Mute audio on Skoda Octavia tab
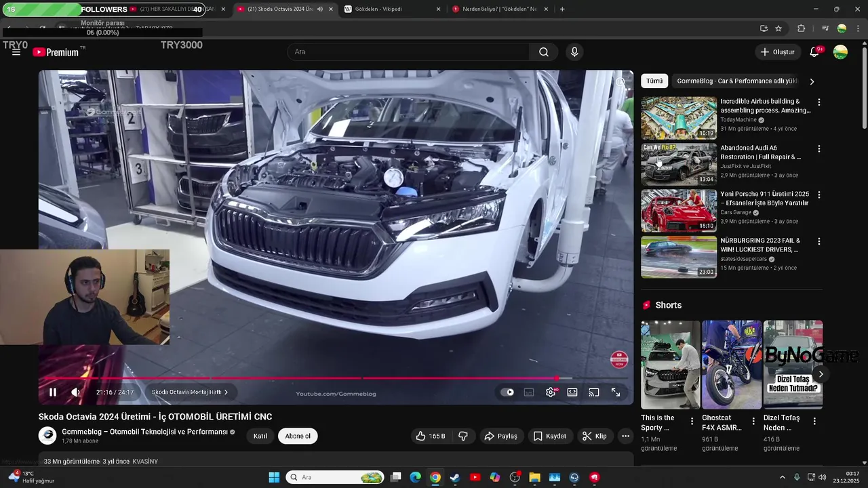868x488 pixels. point(319,9)
